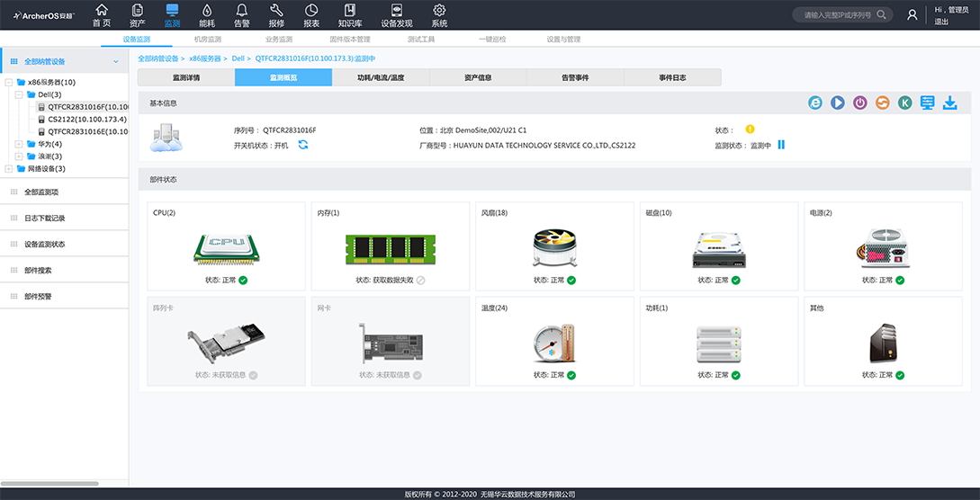Image resolution: width=980 pixels, height=500 pixels.
Task: Click the Dell breadcrumb link
Action: [x=238, y=58]
